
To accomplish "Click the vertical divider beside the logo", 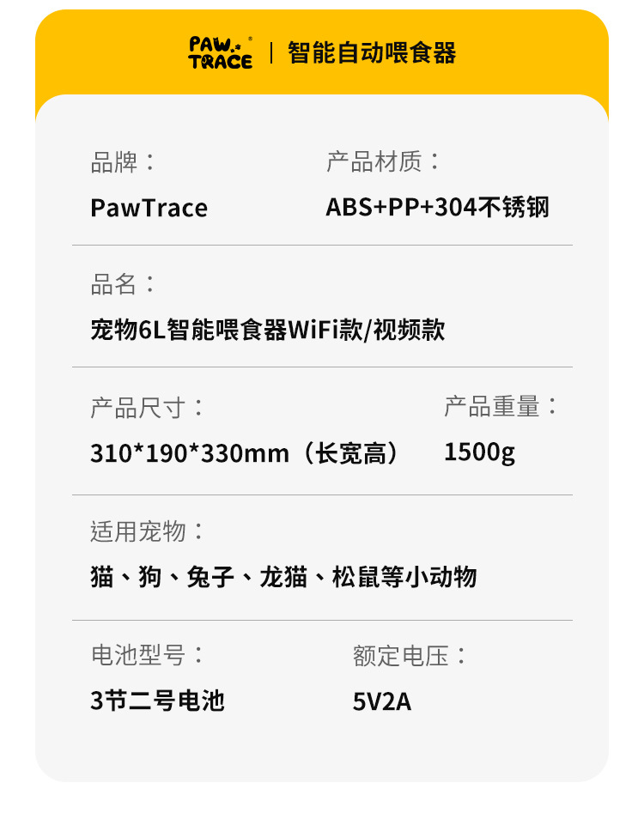I will 271,52.
